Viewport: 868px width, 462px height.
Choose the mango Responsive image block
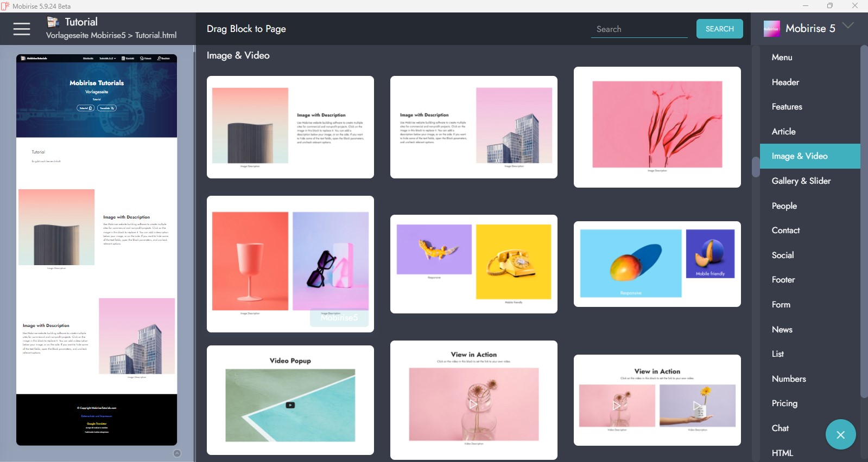(x=657, y=264)
